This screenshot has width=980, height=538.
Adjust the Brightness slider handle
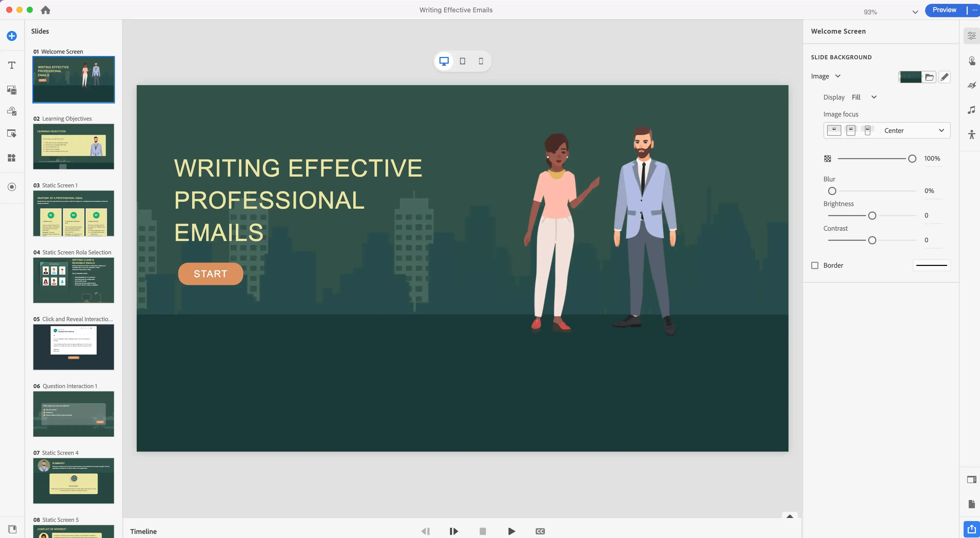click(x=872, y=216)
